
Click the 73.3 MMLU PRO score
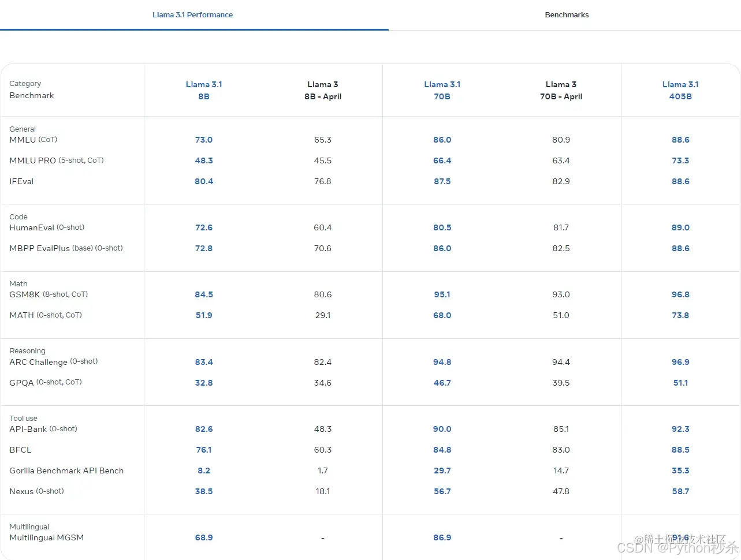pyautogui.click(x=680, y=160)
